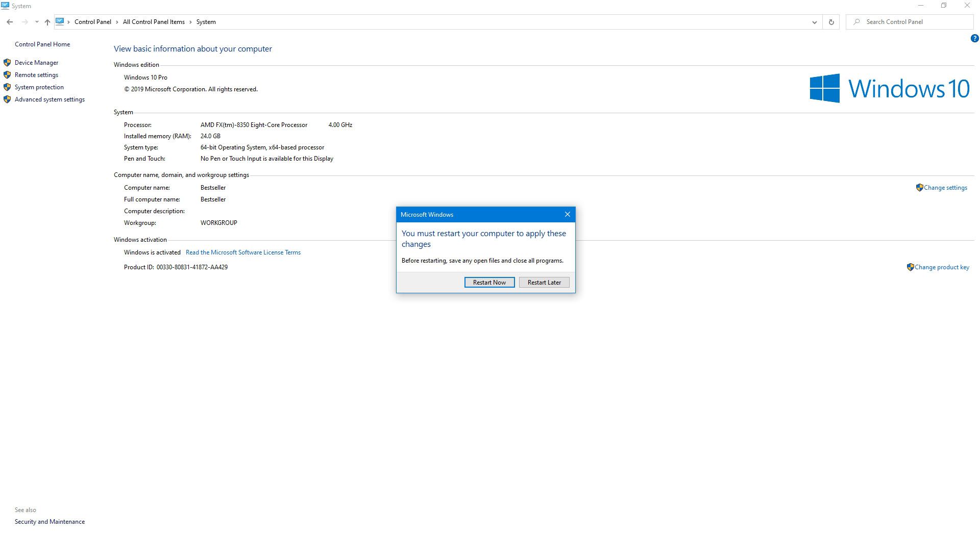Image resolution: width=980 pixels, height=535 pixels.
Task: Click the 'Windows is activated' status text
Action: [x=152, y=252]
